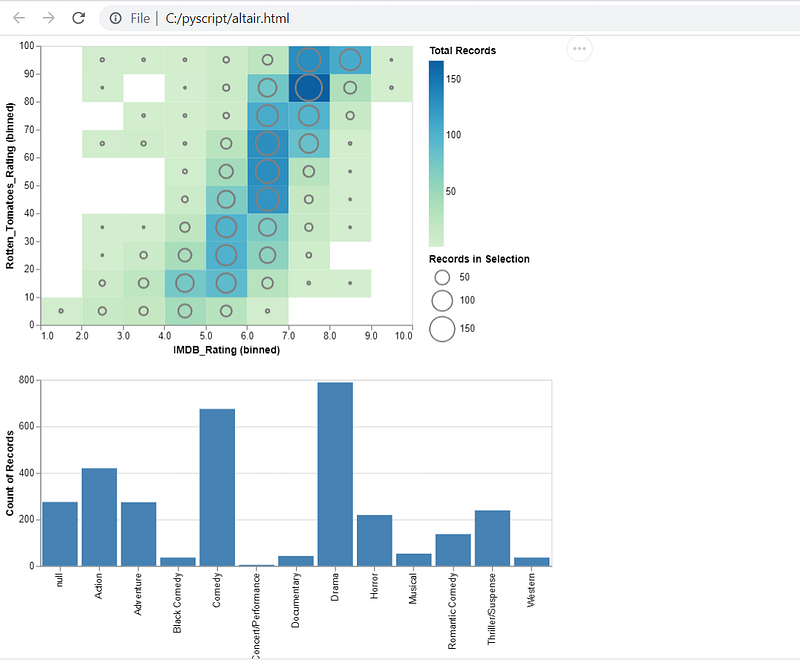This screenshot has width=800, height=660.
Task: Click the Romantic Comedy bar
Action: (453, 550)
